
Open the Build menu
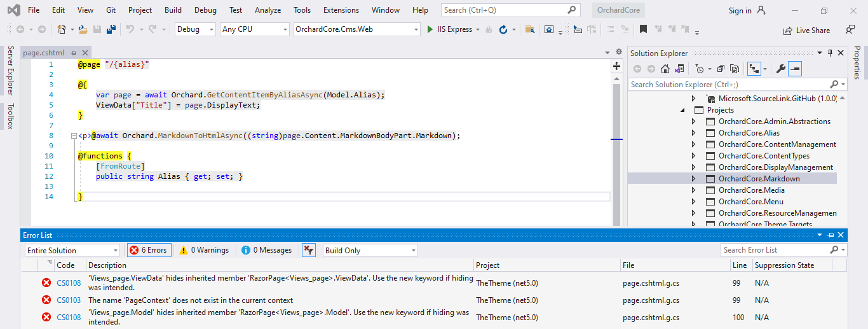coord(173,10)
